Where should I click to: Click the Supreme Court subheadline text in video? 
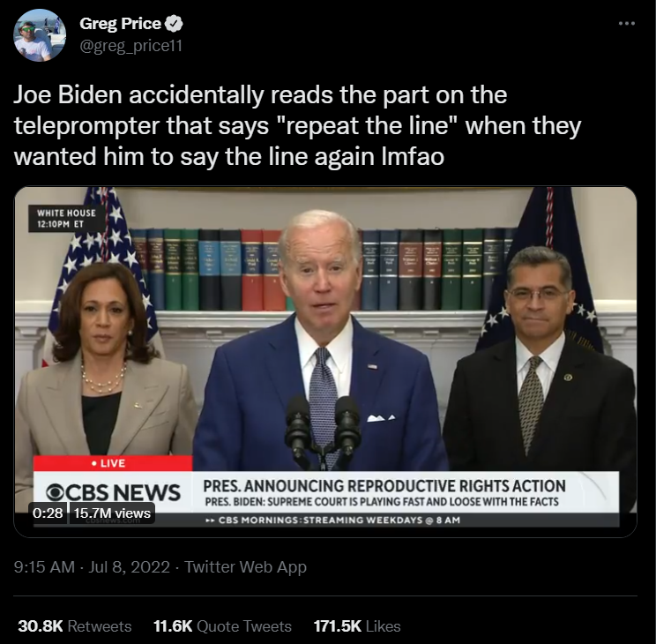(382, 502)
